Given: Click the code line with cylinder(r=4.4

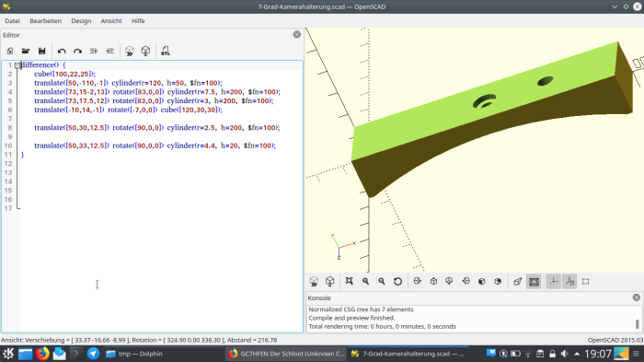Looking at the screenshot, I should [x=155, y=146].
